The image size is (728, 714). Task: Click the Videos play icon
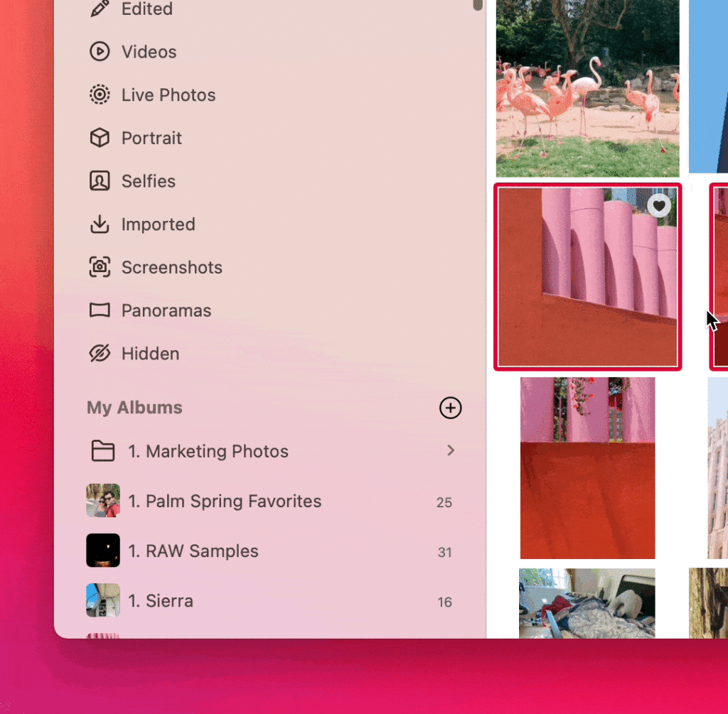click(x=100, y=52)
